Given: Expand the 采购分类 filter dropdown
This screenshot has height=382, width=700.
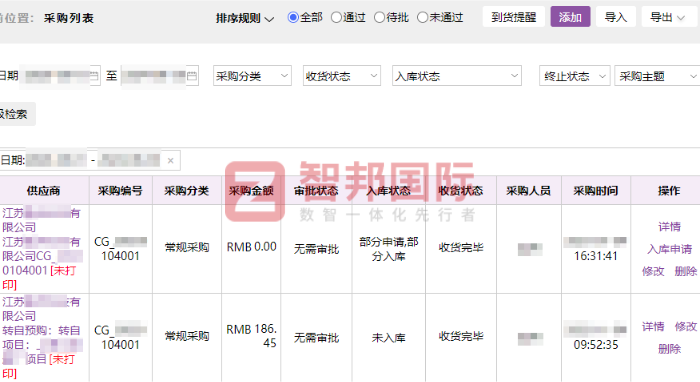Looking at the screenshot, I should (x=252, y=76).
